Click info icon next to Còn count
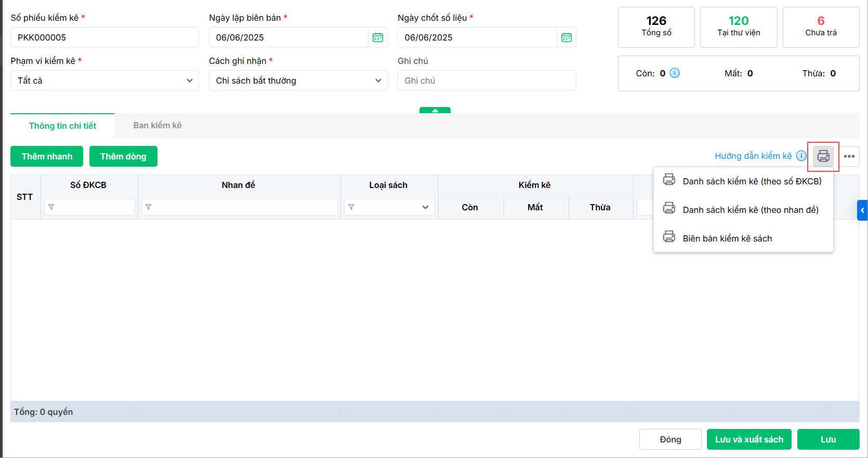Screen dimensions: 868x458 click(x=675, y=73)
